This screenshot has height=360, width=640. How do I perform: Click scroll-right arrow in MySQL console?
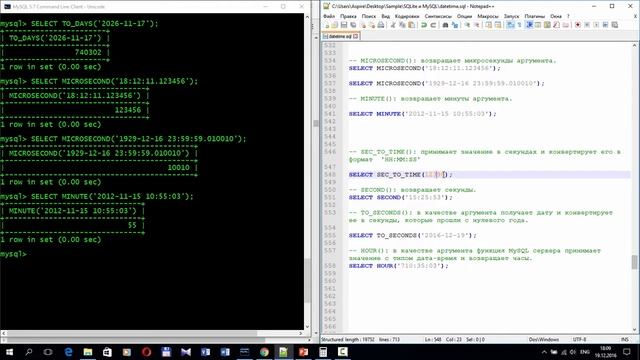301,333
